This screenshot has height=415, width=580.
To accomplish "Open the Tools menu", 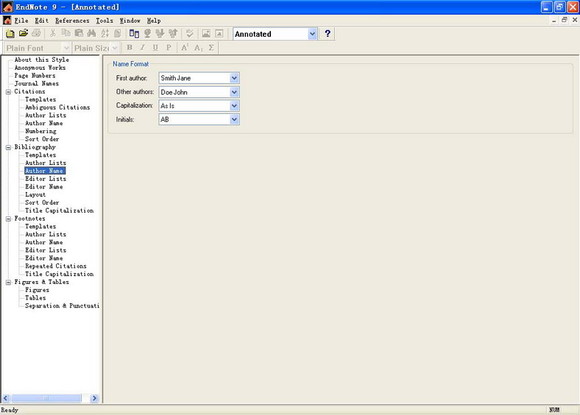I will click(104, 21).
